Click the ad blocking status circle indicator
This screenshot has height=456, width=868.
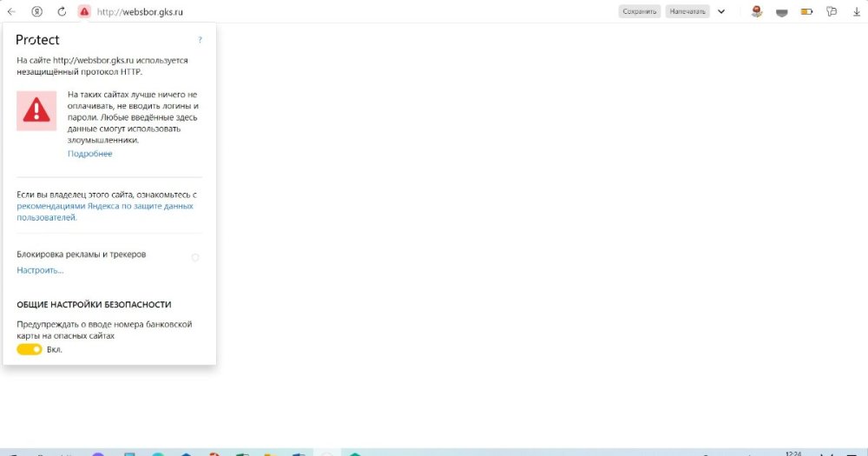[x=194, y=257]
